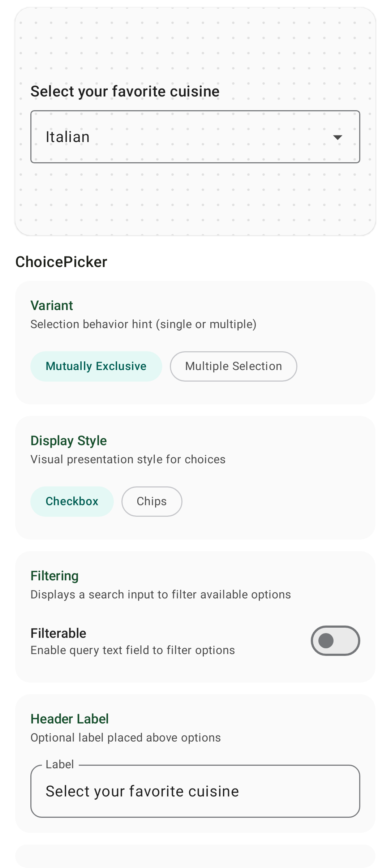Viewport: 391px width, 868px height.
Task: Click the Selection behavior hint description
Action: (x=143, y=325)
